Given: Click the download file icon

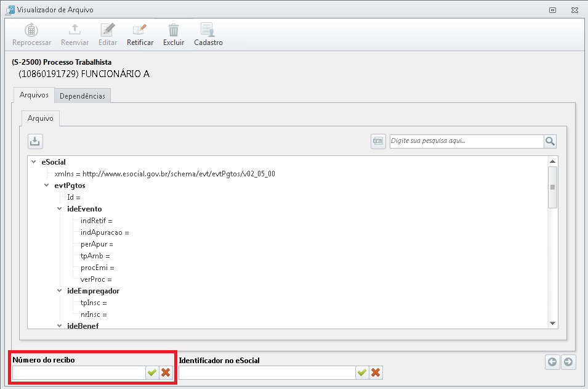Looking at the screenshot, I should tap(35, 142).
